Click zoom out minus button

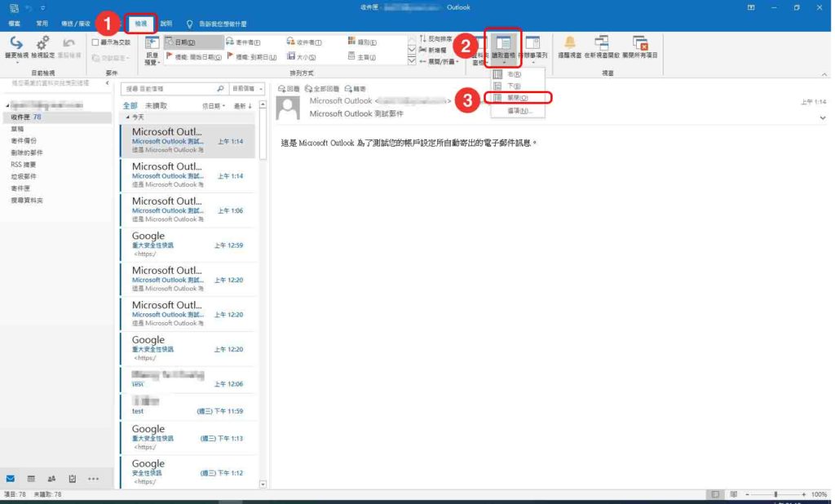pyautogui.click(x=747, y=494)
